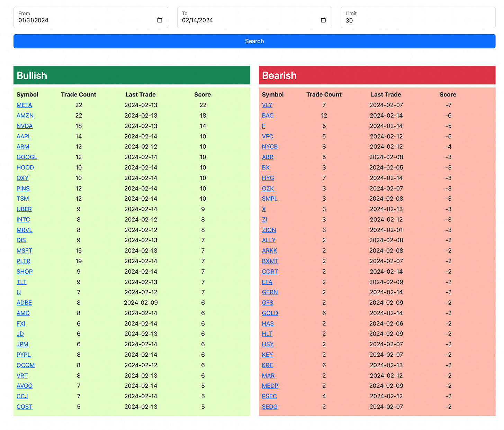This screenshot has width=504, height=430.
Task: Click the Bearish table Trade Count header
Action: pos(324,94)
